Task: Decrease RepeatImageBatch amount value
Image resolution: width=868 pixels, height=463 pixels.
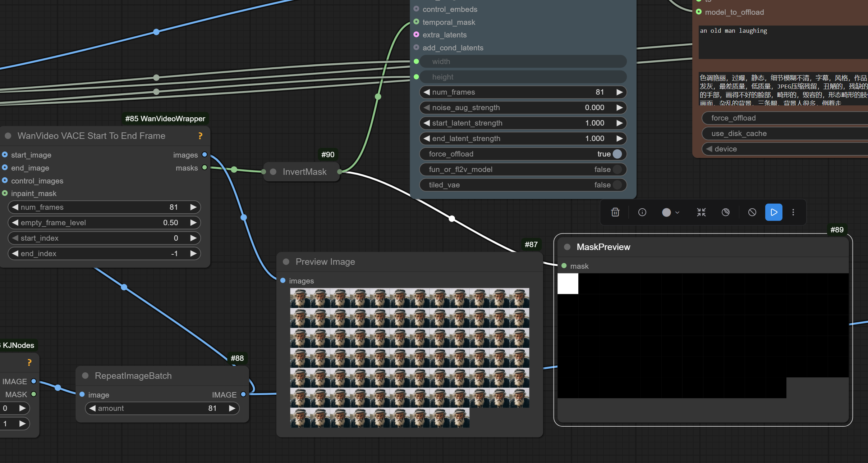Action: (92, 408)
